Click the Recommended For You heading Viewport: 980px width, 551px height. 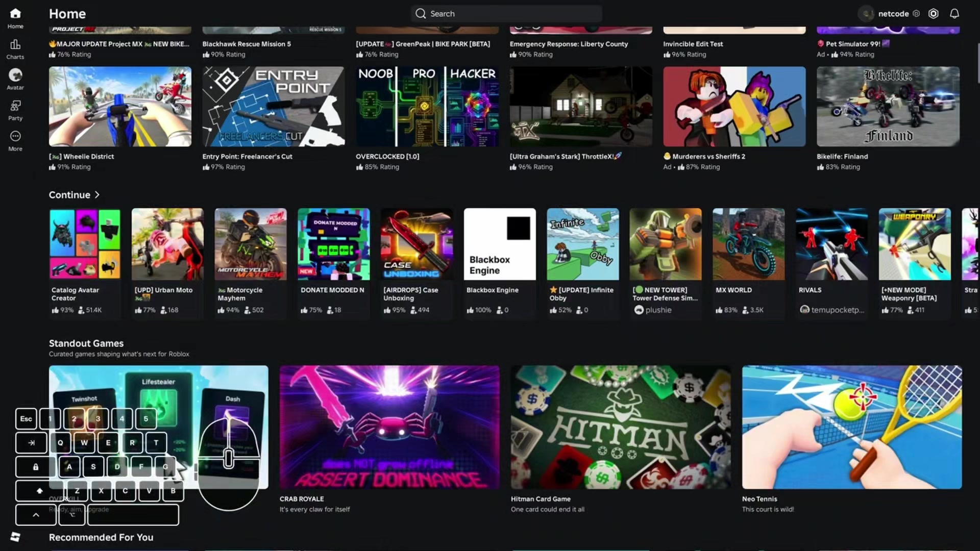[101, 537]
